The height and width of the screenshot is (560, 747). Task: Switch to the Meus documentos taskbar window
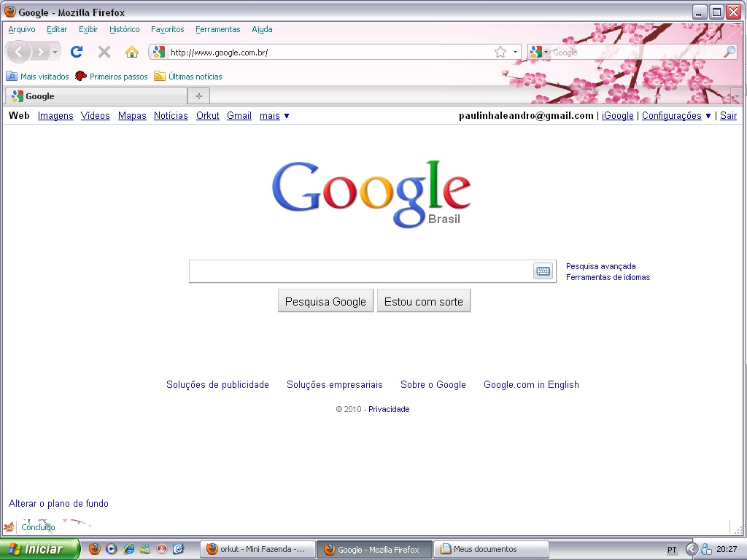click(x=492, y=549)
